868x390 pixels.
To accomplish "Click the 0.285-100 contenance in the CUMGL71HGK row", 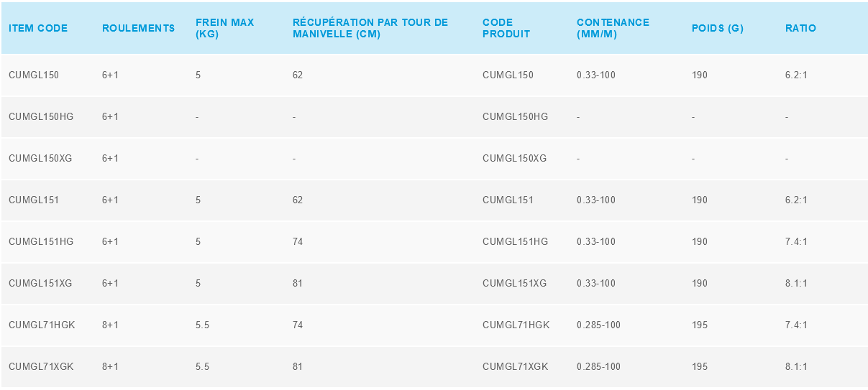I will (598, 325).
